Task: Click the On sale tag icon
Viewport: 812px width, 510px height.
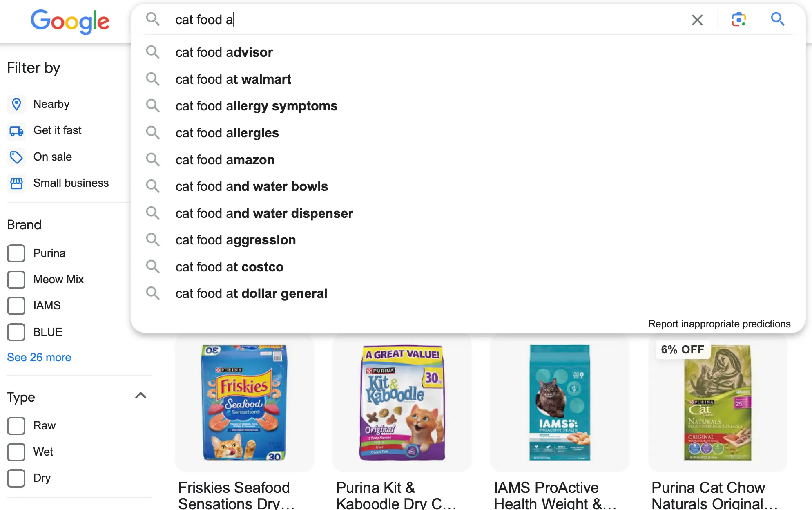Action: tap(16, 157)
